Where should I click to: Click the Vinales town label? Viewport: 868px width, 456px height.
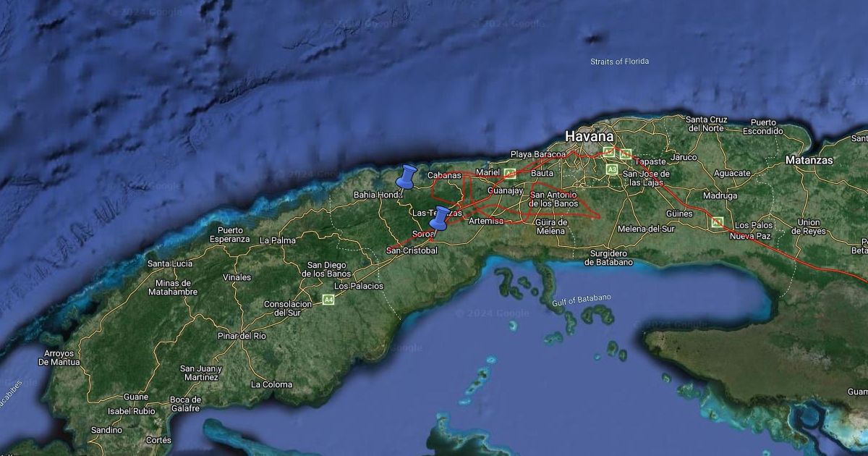(237, 277)
